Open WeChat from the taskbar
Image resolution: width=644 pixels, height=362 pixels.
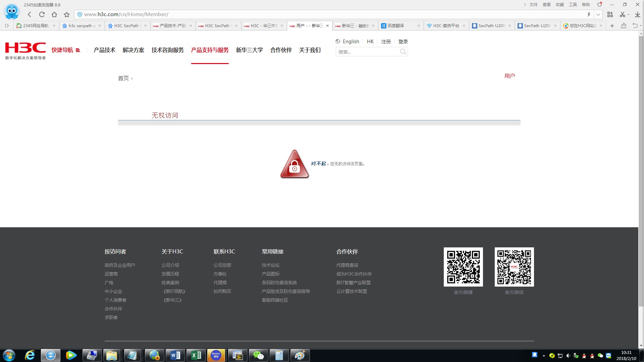(x=258, y=355)
